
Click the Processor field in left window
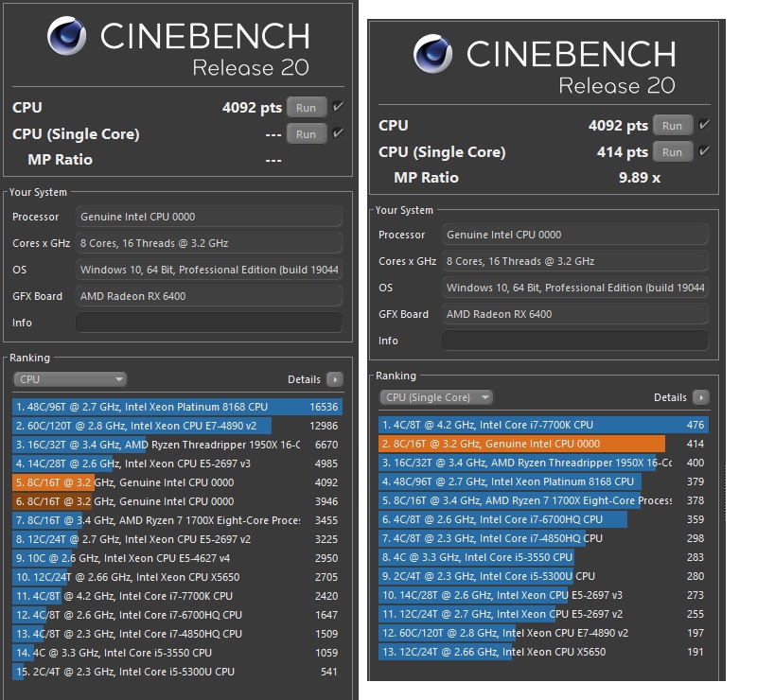[x=209, y=217]
